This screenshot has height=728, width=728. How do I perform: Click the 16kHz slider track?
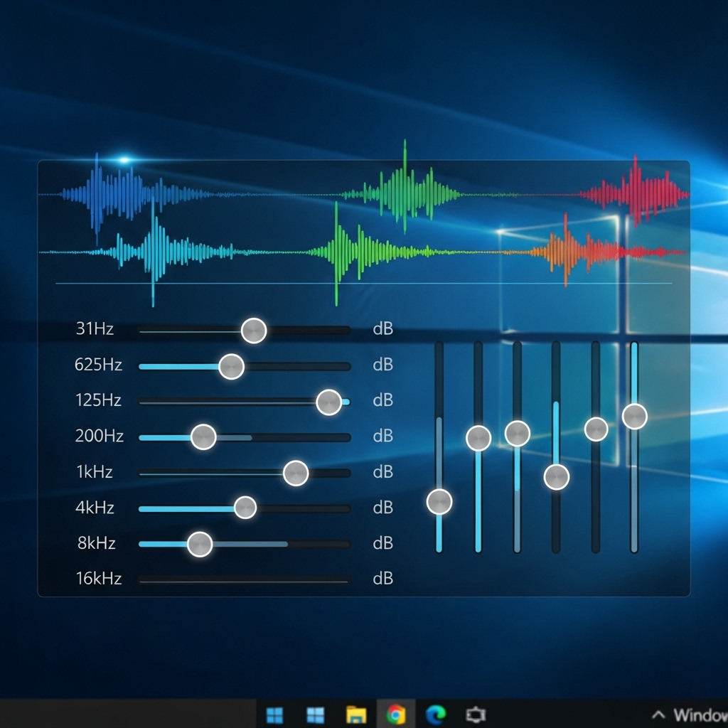pyautogui.click(x=244, y=579)
